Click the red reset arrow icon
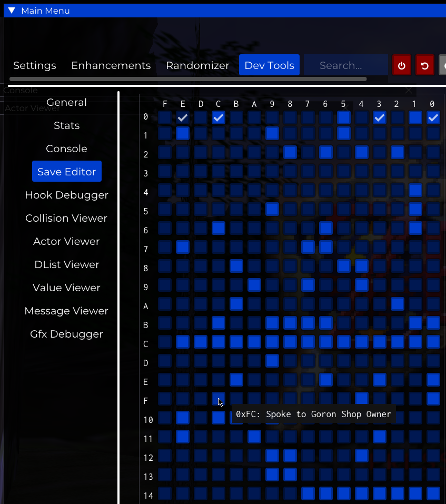This screenshot has width=446, height=504. tap(425, 65)
